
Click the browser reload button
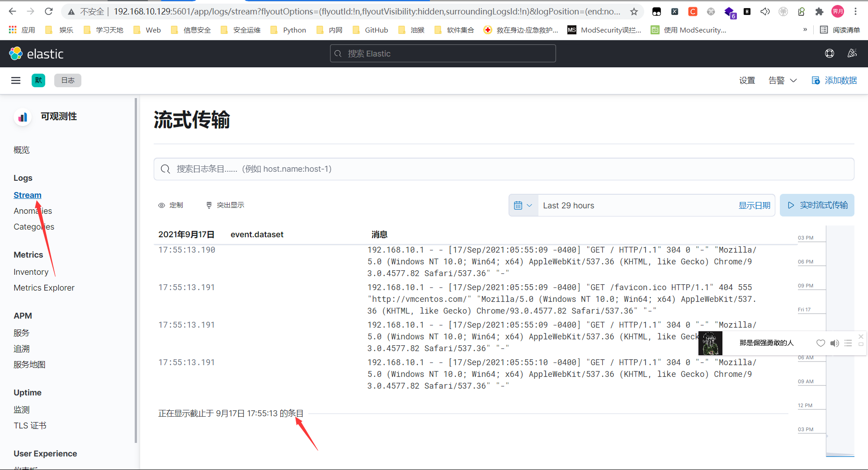coord(49,12)
